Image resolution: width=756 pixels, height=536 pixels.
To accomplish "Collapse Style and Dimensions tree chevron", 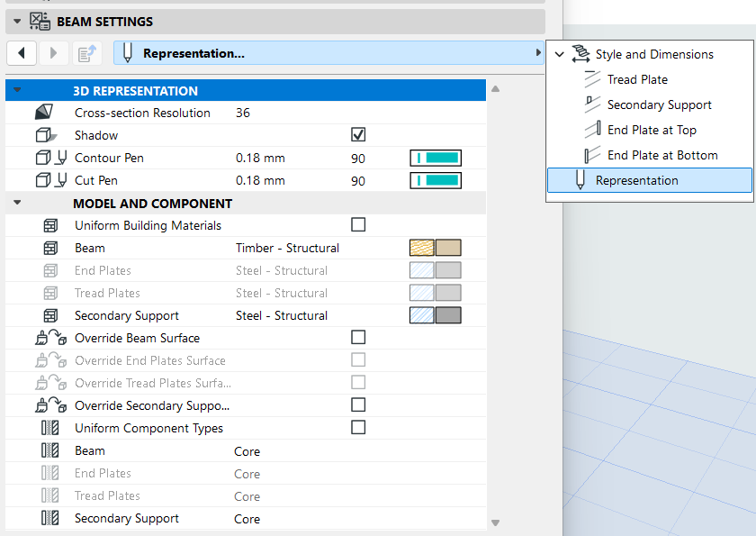I will [559, 54].
